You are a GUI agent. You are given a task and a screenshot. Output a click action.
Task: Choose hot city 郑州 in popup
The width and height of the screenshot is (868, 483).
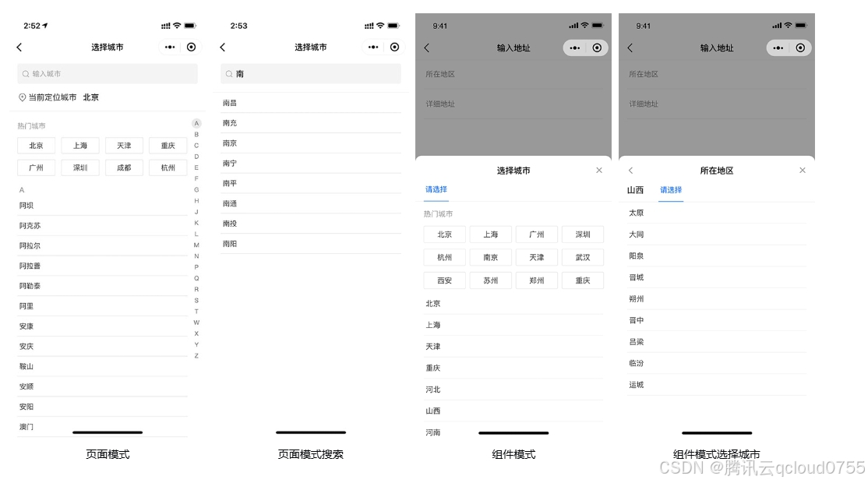(x=536, y=280)
